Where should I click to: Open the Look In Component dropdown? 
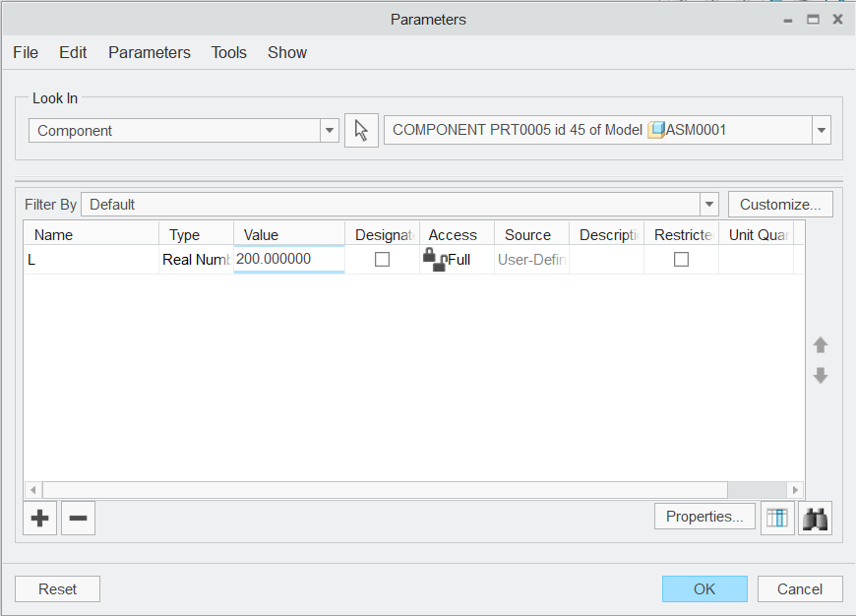tap(329, 129)
